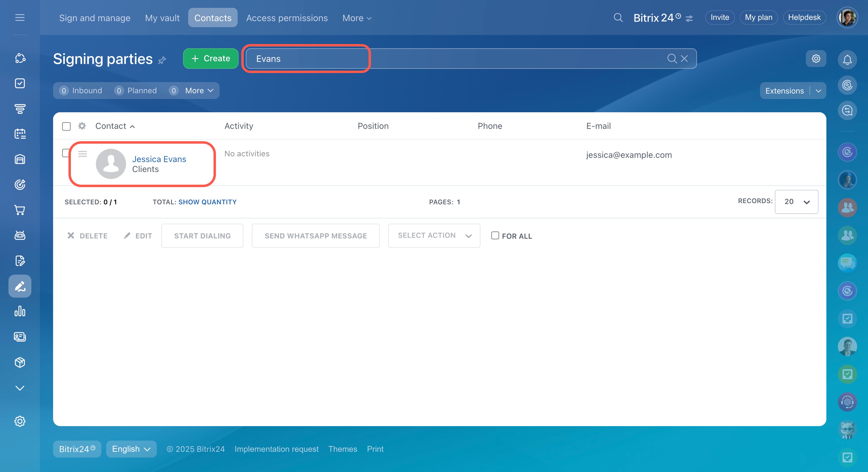Filter by Planned counter
Screen dimensions: 868x472
pos(136,90)
